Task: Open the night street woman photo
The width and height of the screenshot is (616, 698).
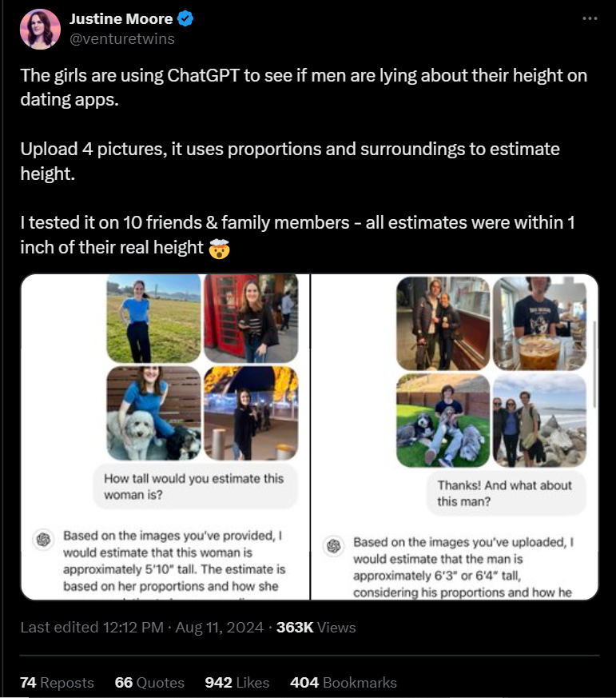Action: [251, 413]
